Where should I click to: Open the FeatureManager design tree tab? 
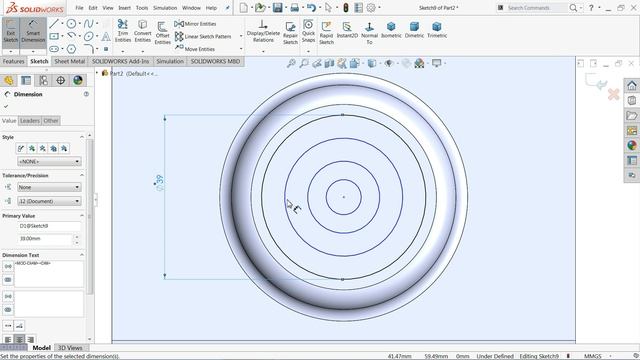point(9,80)
